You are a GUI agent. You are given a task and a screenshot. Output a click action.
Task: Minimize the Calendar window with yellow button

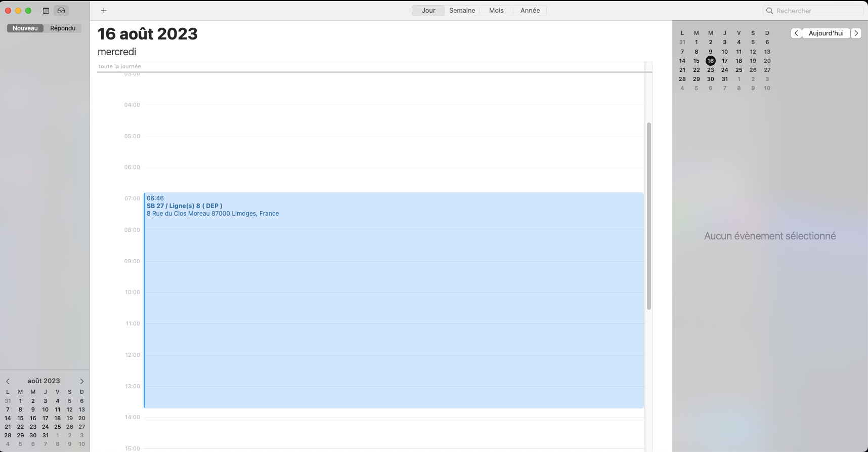(x=18, y=11)
